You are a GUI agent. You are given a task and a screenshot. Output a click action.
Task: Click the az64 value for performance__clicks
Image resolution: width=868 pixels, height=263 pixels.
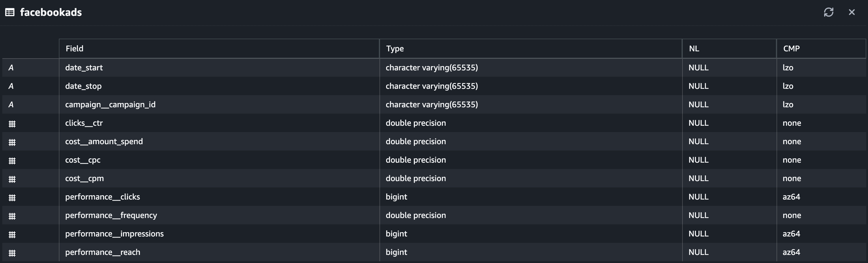[x=791, y=197]
